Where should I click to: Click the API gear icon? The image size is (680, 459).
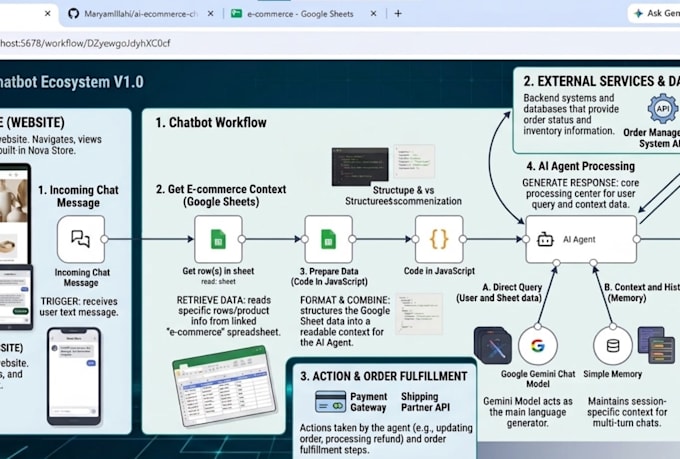(x=663, y=108)
